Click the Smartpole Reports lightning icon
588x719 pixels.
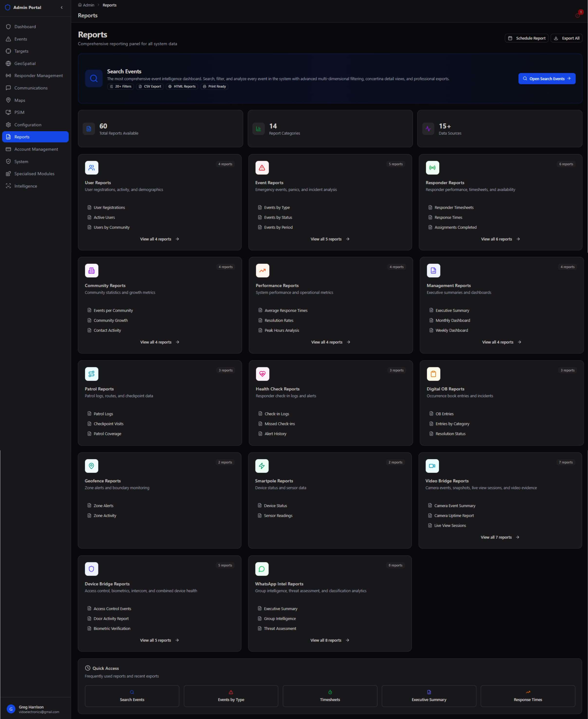[262, 466]
